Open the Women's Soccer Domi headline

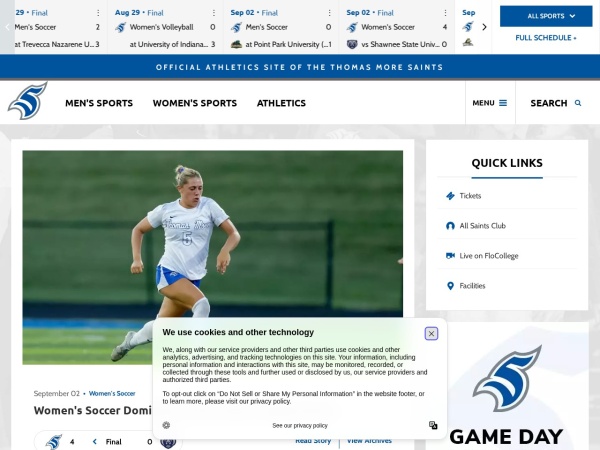point(93,411)
